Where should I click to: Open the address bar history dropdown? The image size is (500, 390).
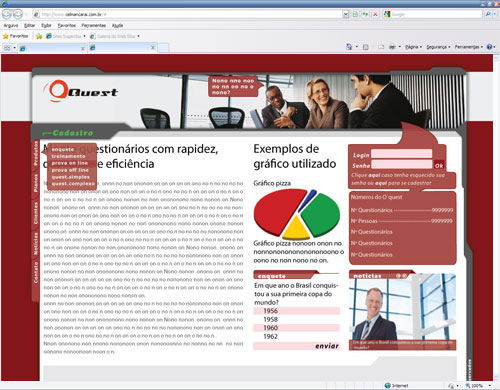(x=346, y=14)
